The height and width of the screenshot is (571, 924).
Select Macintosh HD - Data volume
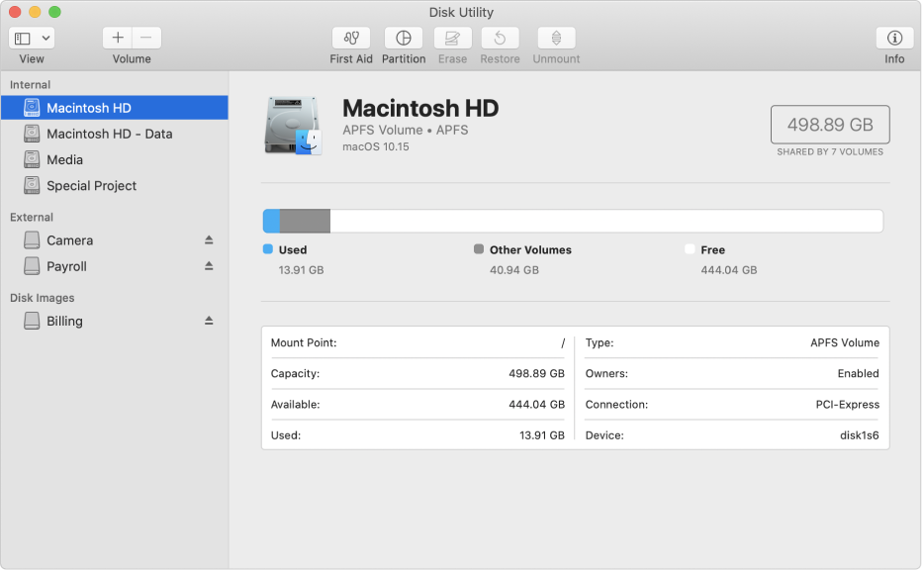pos(109,134)
